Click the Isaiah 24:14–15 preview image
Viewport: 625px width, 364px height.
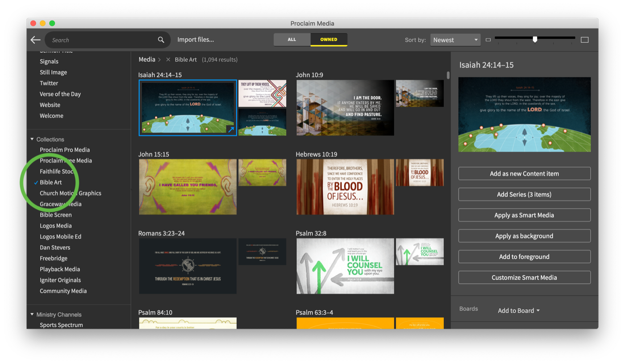[x=525, y=115]
